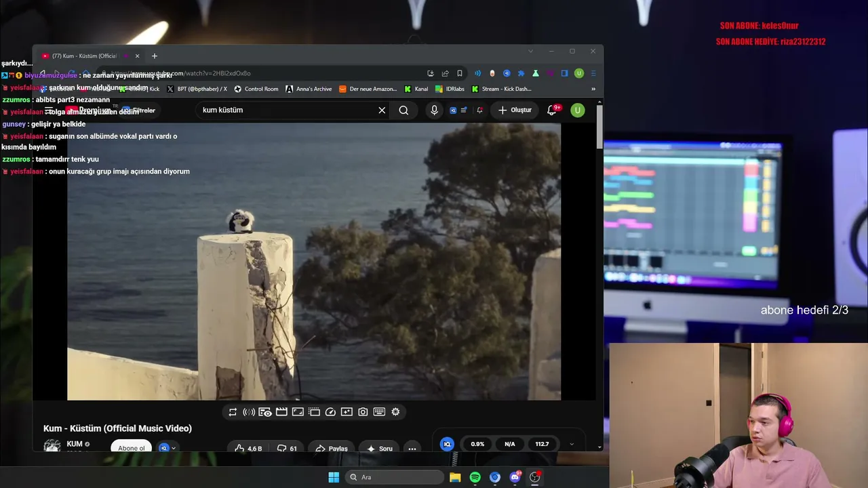Click the 112.7 stat pill
Screen dimensions: 868x488
coord(542,445)
